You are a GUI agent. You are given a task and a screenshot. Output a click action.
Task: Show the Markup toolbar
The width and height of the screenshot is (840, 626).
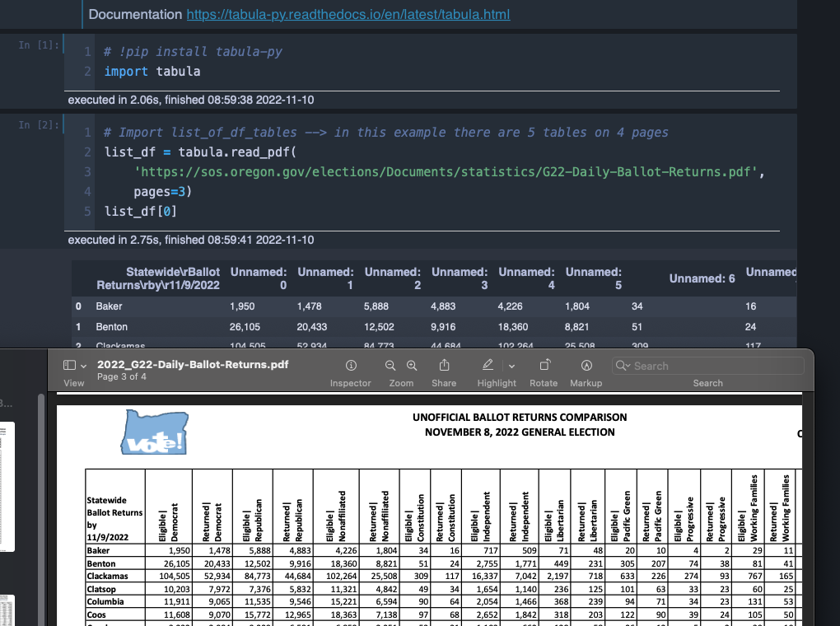pyautogui.click(x=586, y=366)
